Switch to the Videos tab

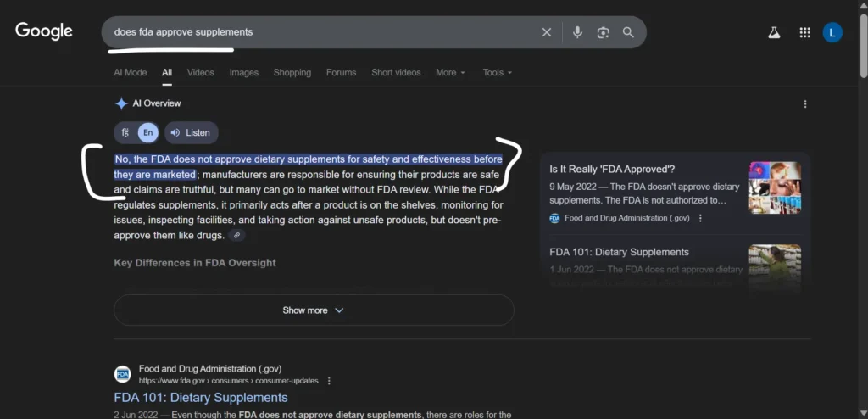200,73
